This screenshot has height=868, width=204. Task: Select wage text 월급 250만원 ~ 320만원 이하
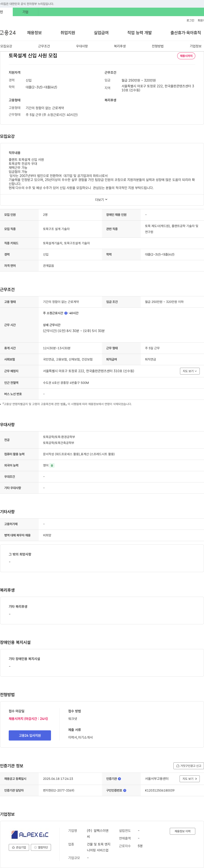coord(164,302)
